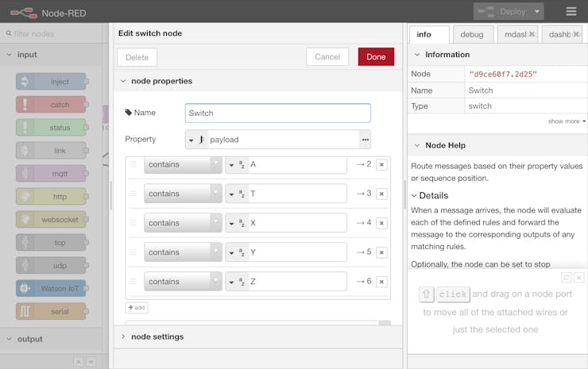Close the dashboard sidebar tab
Screen dimensions: 588x369
coord(576,34)
